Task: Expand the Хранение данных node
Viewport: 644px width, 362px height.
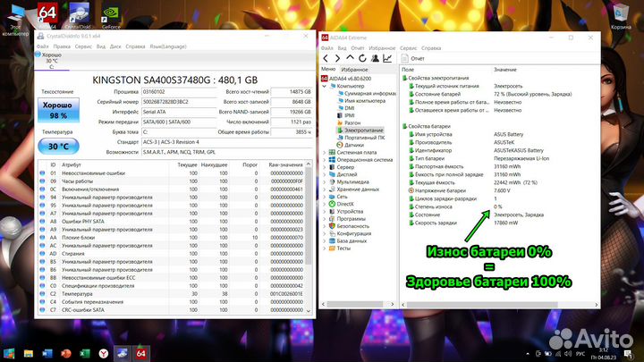Action: click(324, 189)
